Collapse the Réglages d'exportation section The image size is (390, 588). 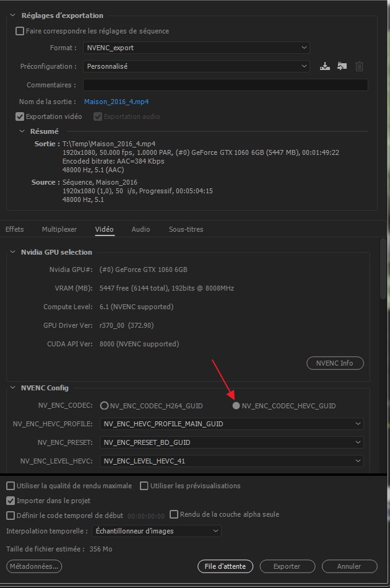tap(13, 15)
